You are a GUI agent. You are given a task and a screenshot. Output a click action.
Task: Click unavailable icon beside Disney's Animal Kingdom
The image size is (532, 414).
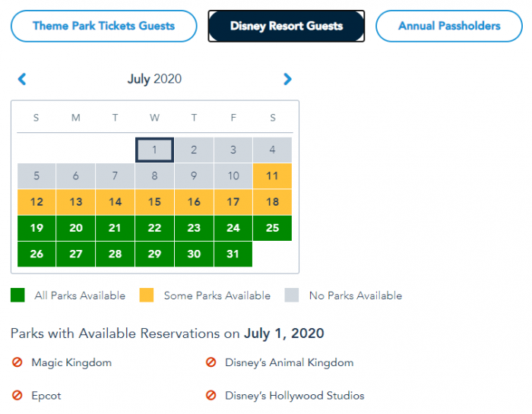pos(211,363)
